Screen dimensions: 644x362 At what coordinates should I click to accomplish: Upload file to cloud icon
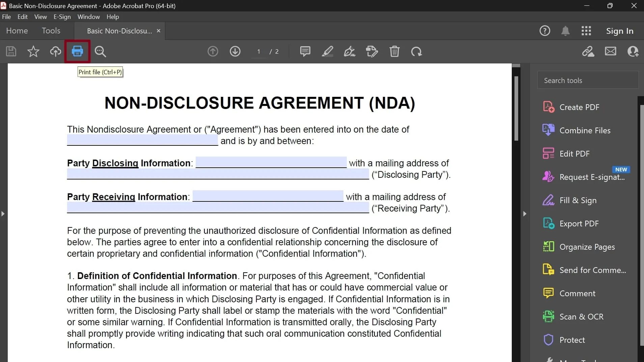click(x=56, y=51)
